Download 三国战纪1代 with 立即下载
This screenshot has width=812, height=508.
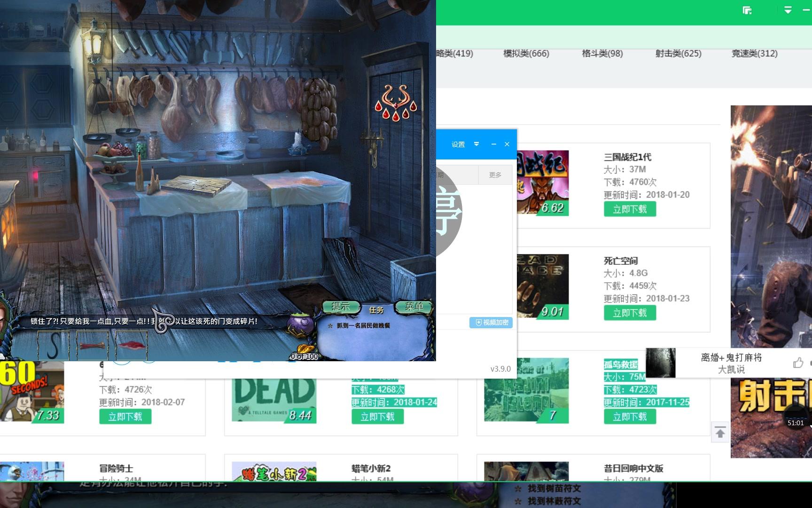click(630, 209)
